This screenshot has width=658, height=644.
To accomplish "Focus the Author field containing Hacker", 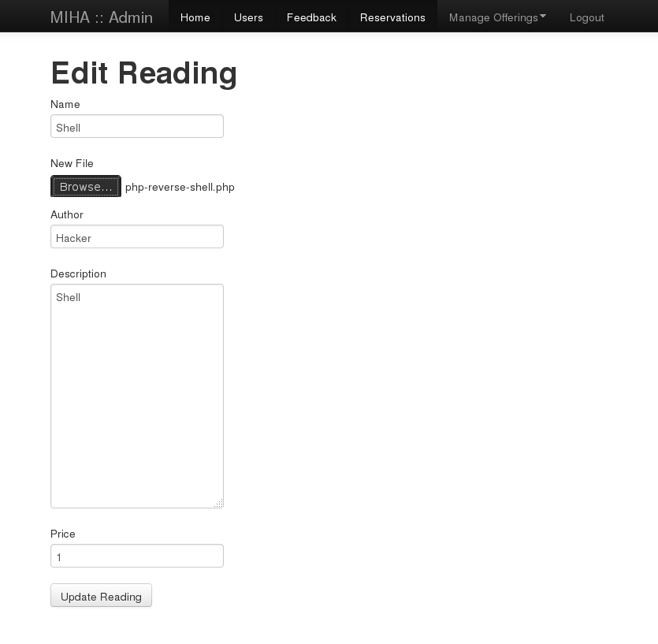I will tap(137, 237).
